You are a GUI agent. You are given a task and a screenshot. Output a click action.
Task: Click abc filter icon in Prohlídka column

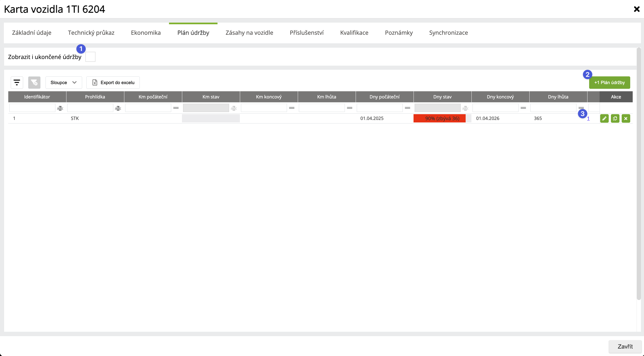coord(118,108)
